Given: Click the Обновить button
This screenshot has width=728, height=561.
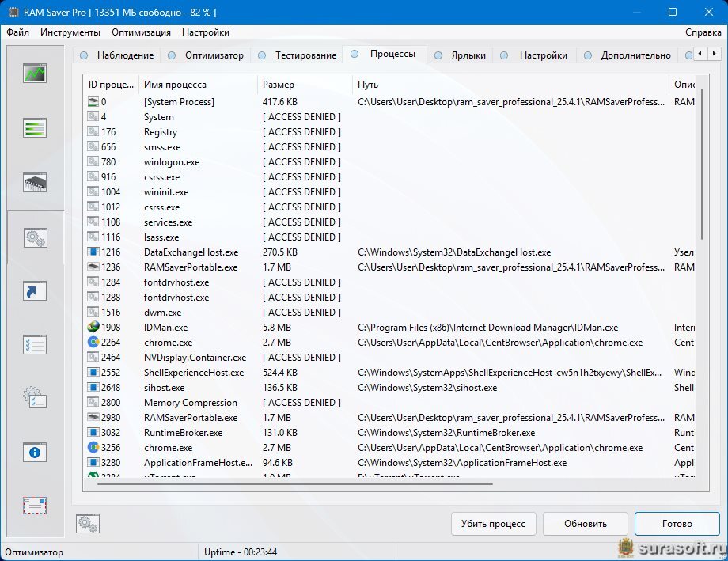Looking at the screenshot, I should point(585,523).
